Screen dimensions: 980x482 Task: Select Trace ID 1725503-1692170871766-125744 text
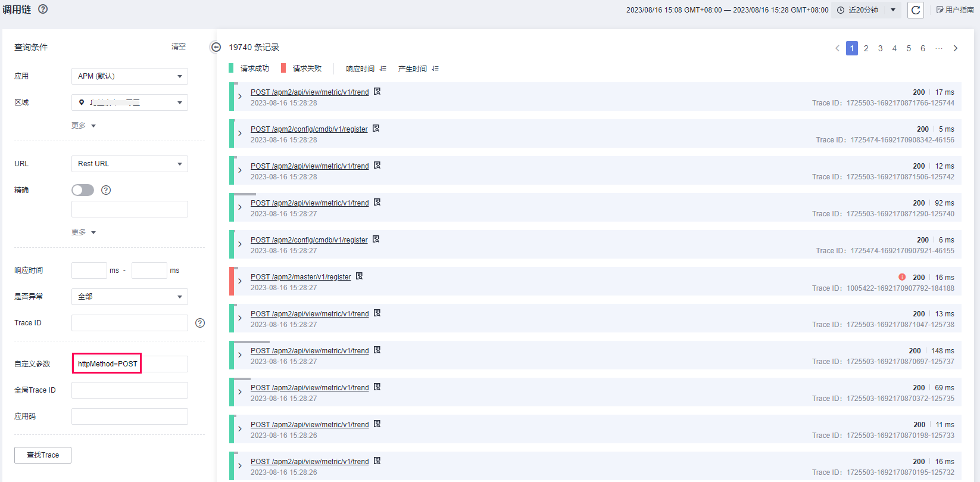coord(900,103)
